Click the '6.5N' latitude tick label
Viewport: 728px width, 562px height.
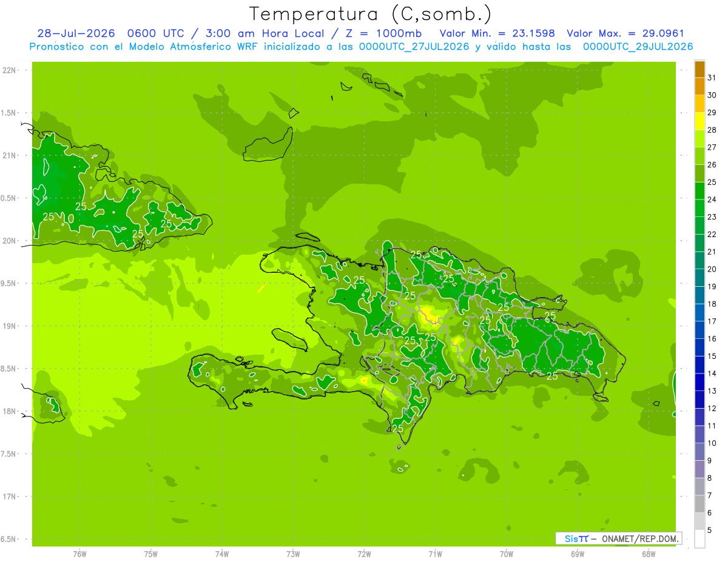8,539
